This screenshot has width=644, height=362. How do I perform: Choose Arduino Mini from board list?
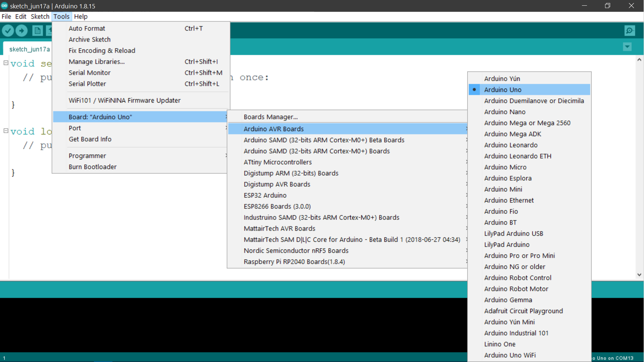(529, 189)
